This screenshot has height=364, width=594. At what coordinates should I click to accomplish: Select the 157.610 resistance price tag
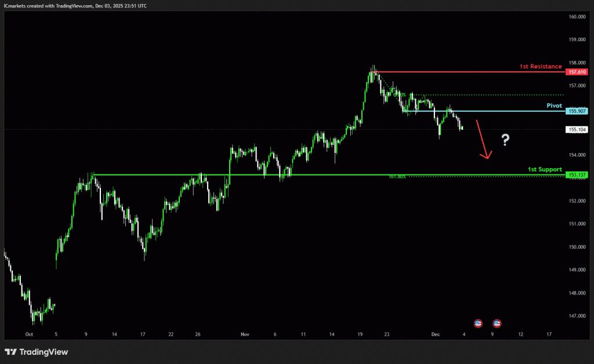pos(576,72)
